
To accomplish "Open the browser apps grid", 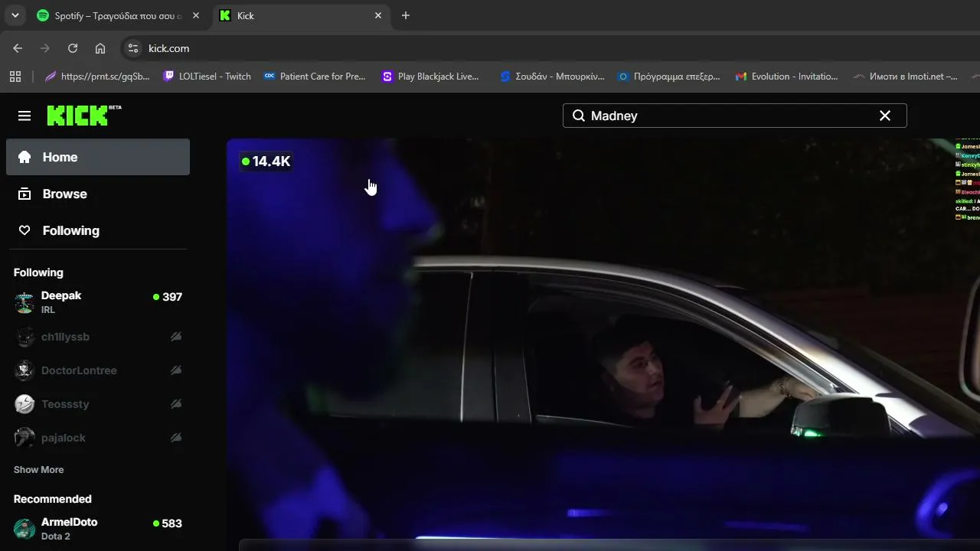I will [x=15, y=77].
